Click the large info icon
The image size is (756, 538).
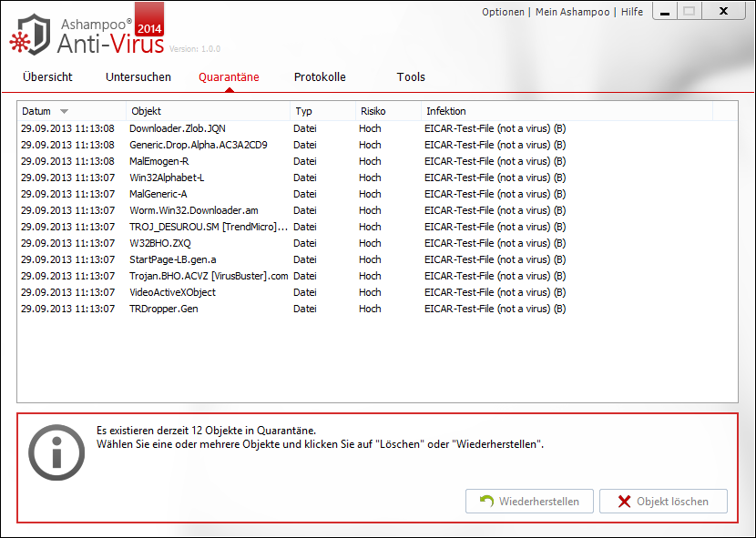(x=56, y=451)
